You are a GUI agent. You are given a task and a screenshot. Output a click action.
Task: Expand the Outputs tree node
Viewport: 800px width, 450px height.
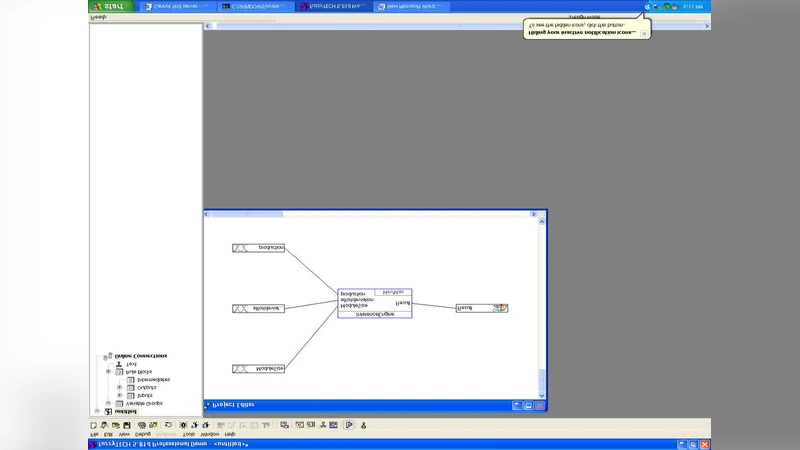tap(119, 387)
